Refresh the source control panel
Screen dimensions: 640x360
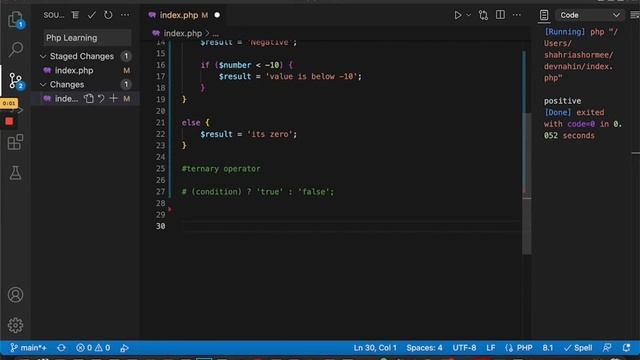pyautogui.click(x=108, y=15)
